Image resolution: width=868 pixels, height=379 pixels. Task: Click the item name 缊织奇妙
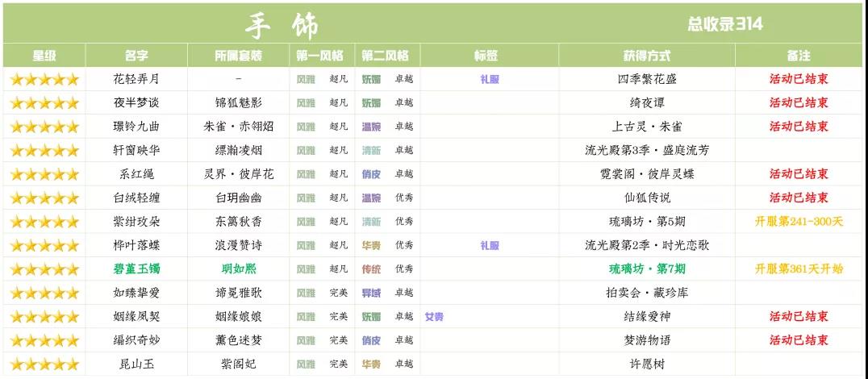click(x=136, y=341)
